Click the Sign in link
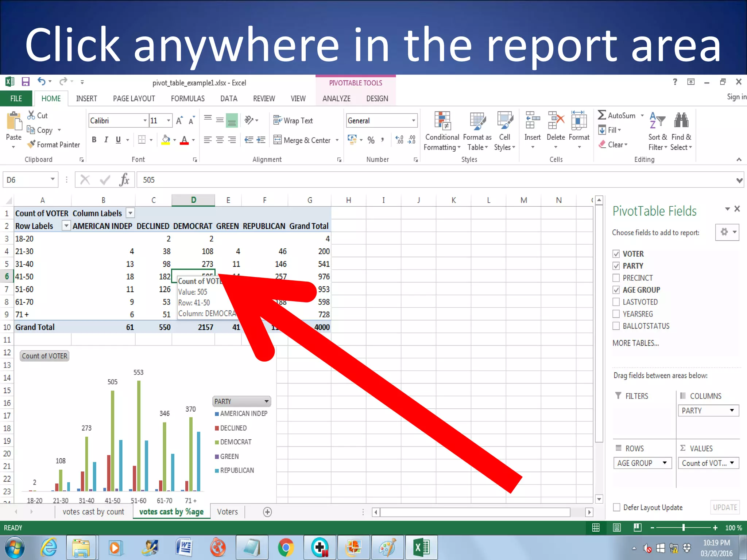The height and width of the screenshot is (560, 747). click(736, 97)
